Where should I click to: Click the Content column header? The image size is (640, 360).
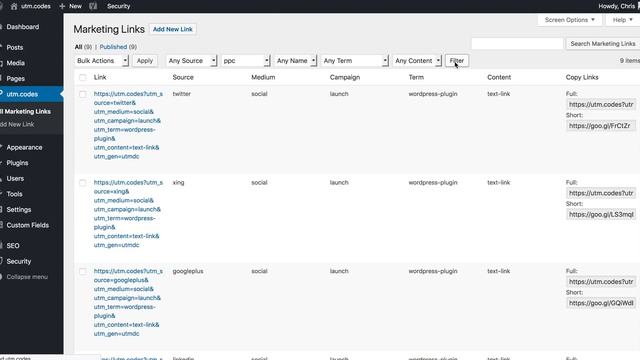point(499,77)
